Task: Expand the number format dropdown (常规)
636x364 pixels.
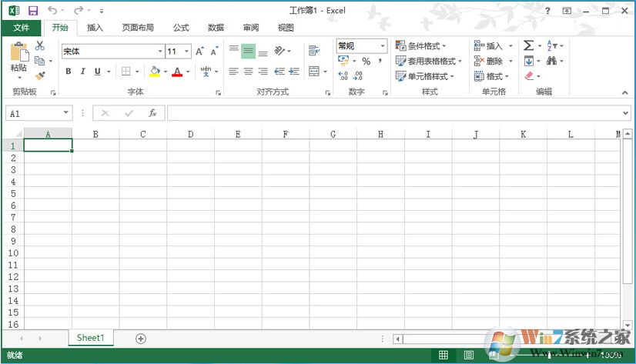Action: click(382, 46)
